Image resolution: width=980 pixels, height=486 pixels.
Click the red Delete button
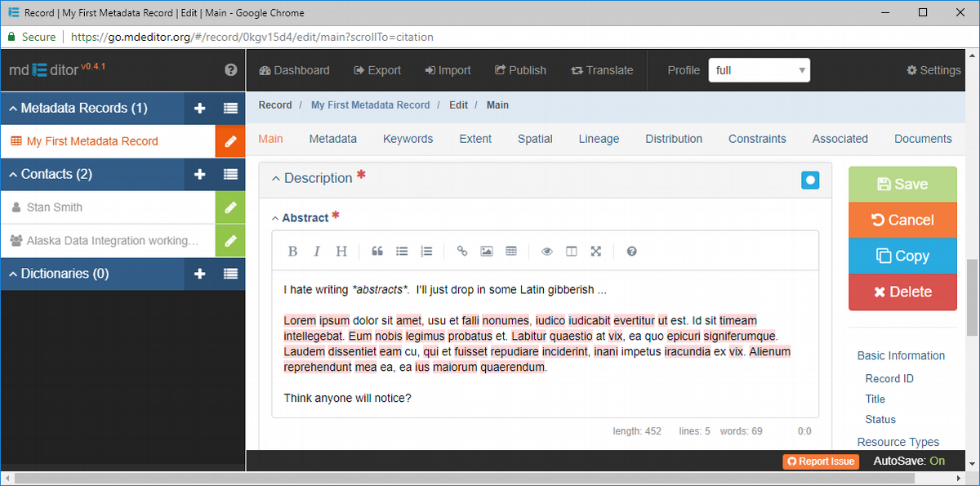point(902,292)
